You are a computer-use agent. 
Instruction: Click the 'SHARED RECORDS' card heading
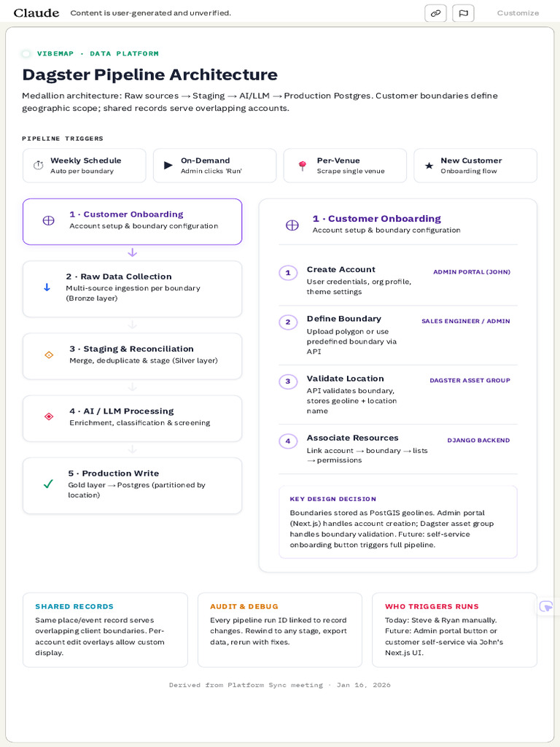(x=74, y=606)
